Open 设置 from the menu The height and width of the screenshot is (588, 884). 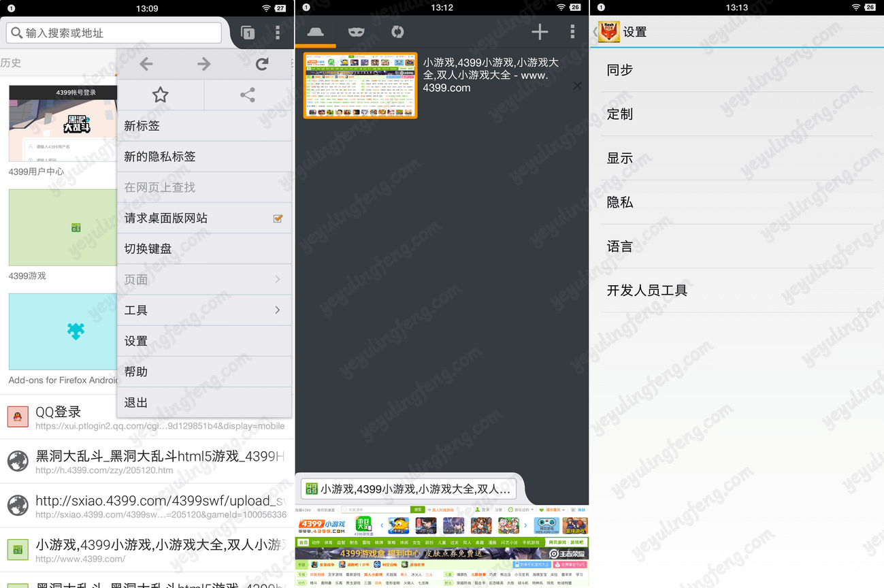tap(204, 341)
